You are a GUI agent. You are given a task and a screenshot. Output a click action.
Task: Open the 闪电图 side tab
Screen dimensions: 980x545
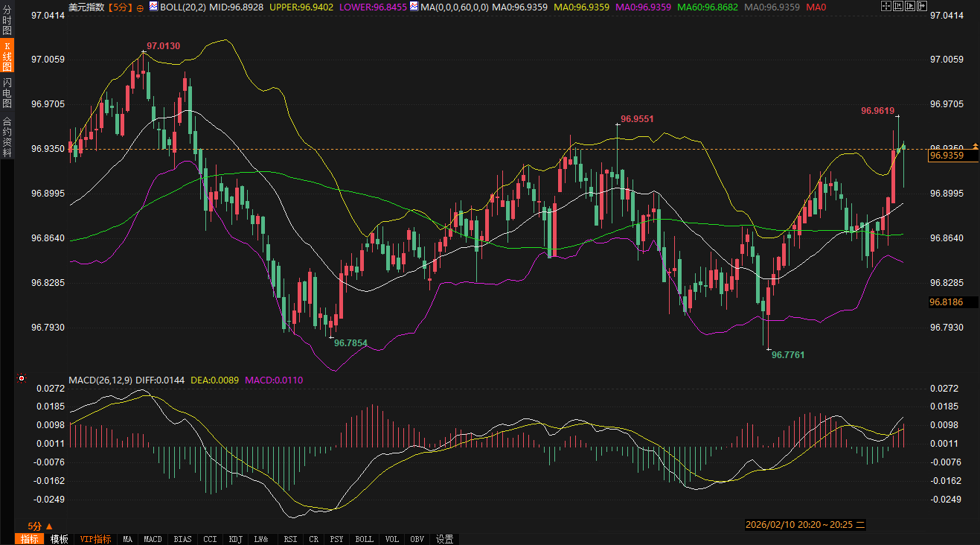coord(7,94)
